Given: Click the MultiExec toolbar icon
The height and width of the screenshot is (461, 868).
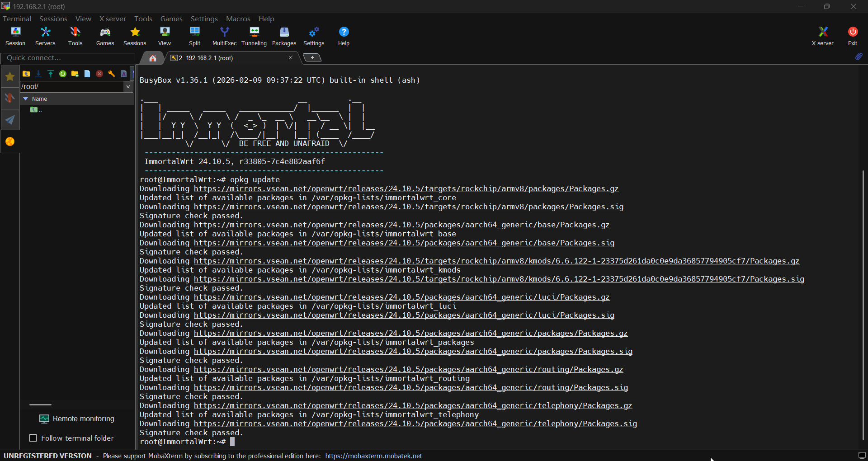Looking at the screenshot, I should [224, 36].
